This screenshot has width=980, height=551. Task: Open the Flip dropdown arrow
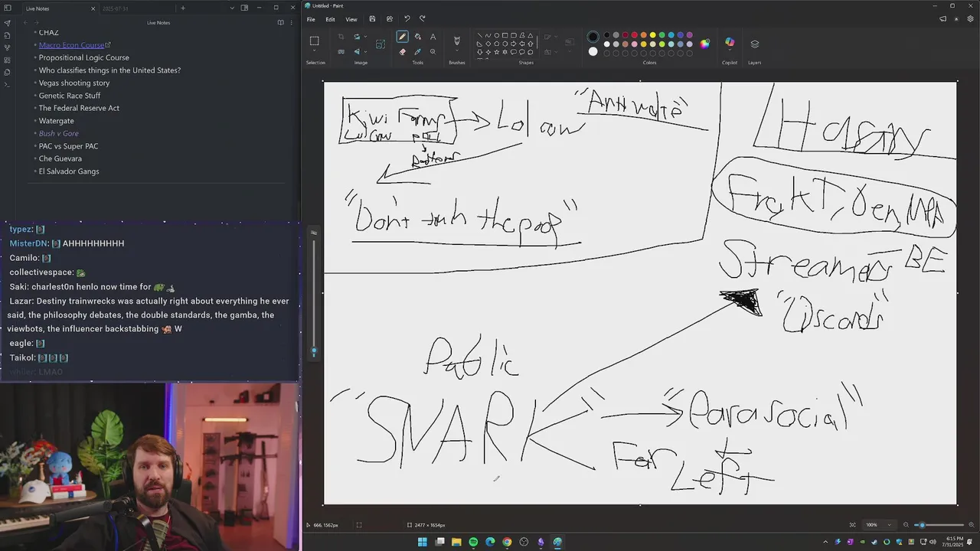tap(365, 52)
